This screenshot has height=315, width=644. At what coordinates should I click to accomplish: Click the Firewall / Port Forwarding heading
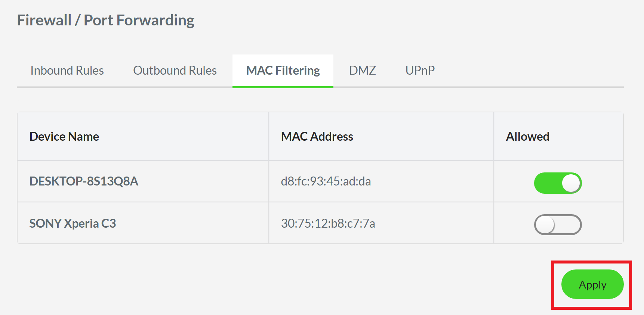click(x=106, y=20)
